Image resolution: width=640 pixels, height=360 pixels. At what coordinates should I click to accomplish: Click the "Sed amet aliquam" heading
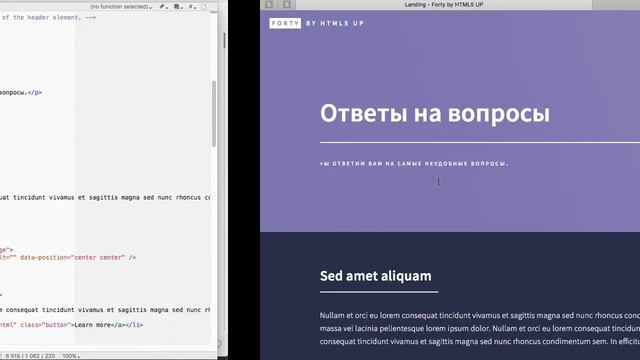click(x=376, y=276)
